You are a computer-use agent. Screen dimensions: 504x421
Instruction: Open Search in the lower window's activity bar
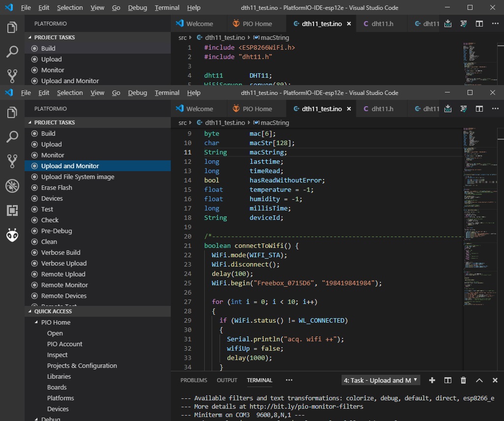point(12,136)
